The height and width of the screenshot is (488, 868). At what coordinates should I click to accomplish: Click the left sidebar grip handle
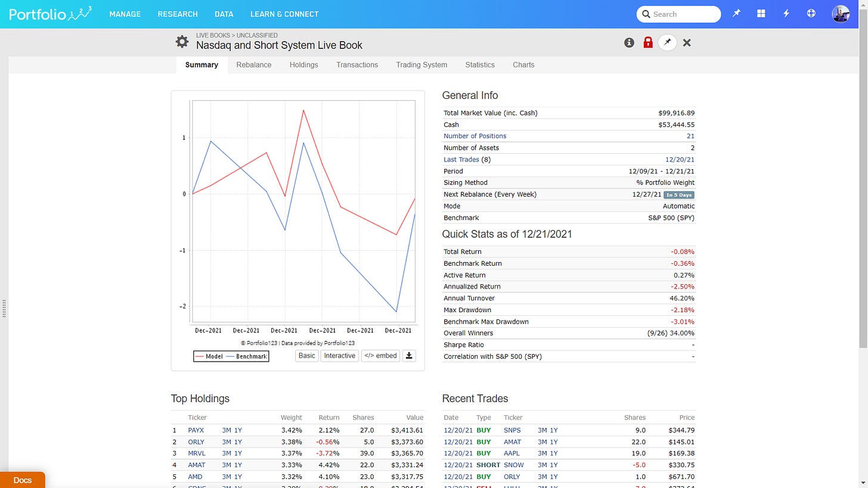tap(5, 308)
